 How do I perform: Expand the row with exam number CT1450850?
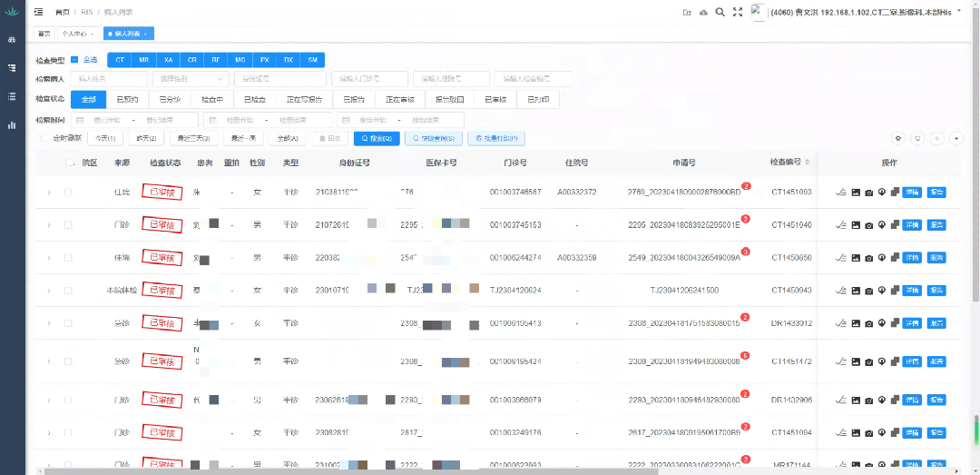(x=49, y=257)
